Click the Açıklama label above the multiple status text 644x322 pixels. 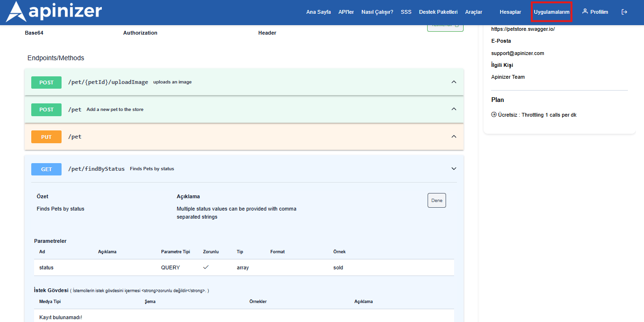(188, 196)
